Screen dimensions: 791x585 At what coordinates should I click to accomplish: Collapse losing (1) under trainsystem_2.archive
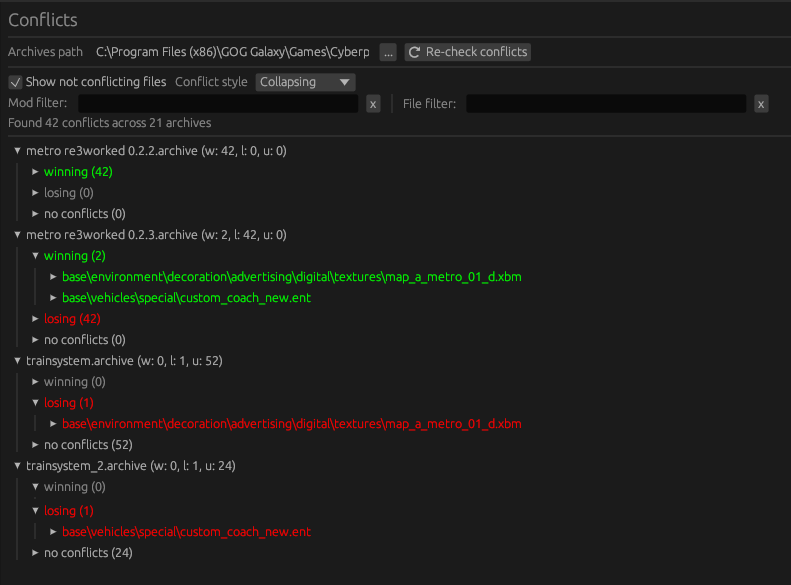click(x=35, y=511)
